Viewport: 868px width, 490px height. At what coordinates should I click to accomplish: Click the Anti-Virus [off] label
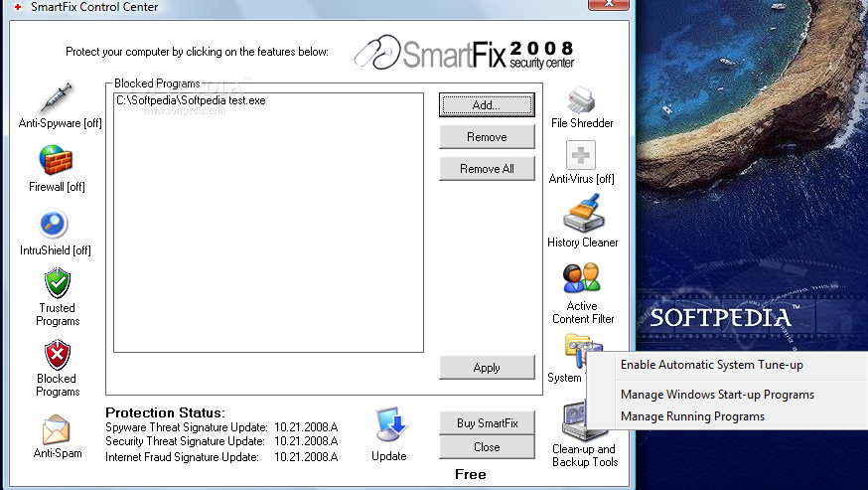[581, 179]
